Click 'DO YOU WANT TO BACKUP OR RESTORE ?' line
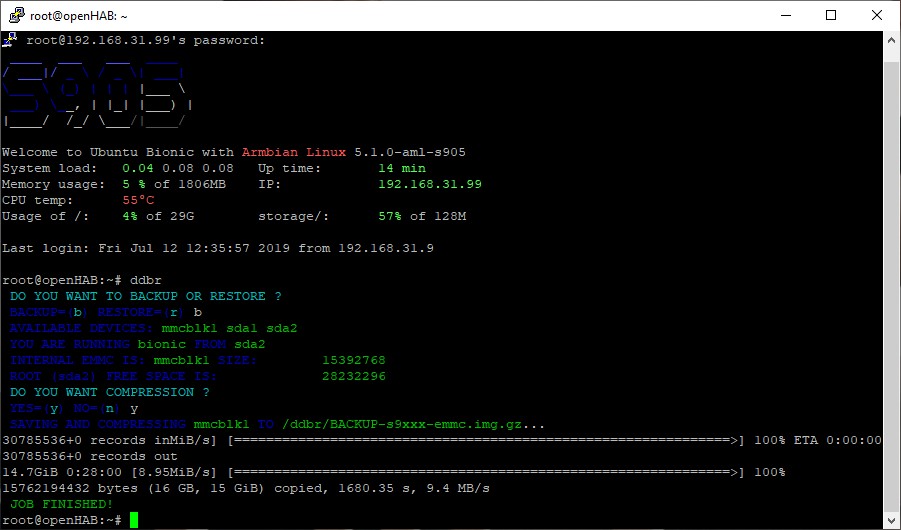 click(x=145, y=297)
